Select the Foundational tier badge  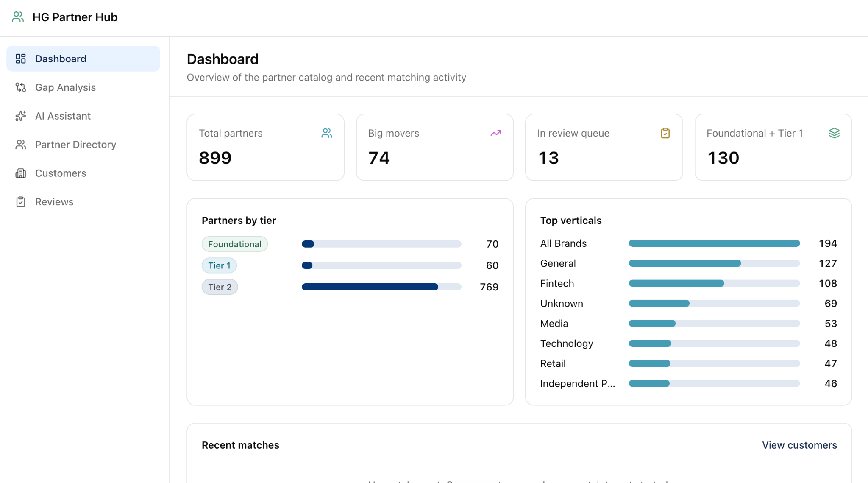[x=235, y=244]
